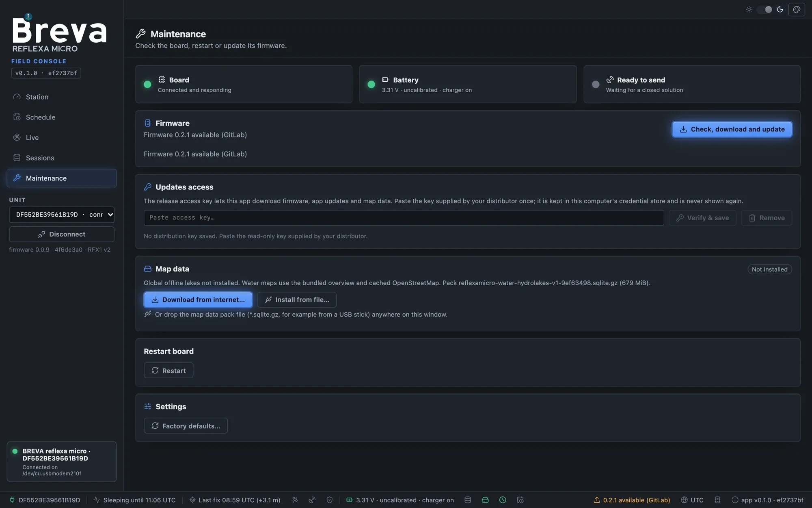The height and width of the screenshot is (508, 812).
Task: Click the plug icon in status bar
Action: 12,500
